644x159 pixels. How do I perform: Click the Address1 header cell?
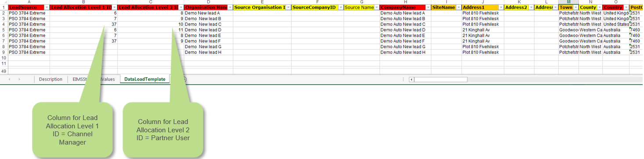point(483,8)
